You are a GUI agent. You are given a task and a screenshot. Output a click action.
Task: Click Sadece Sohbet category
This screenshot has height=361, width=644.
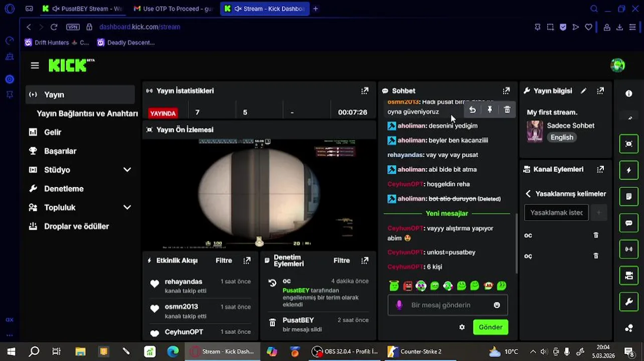coord(570,126)
